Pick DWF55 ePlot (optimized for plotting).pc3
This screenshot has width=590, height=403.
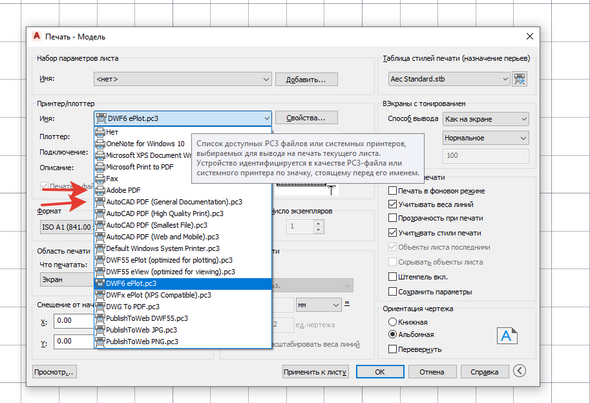pos(182,260)
